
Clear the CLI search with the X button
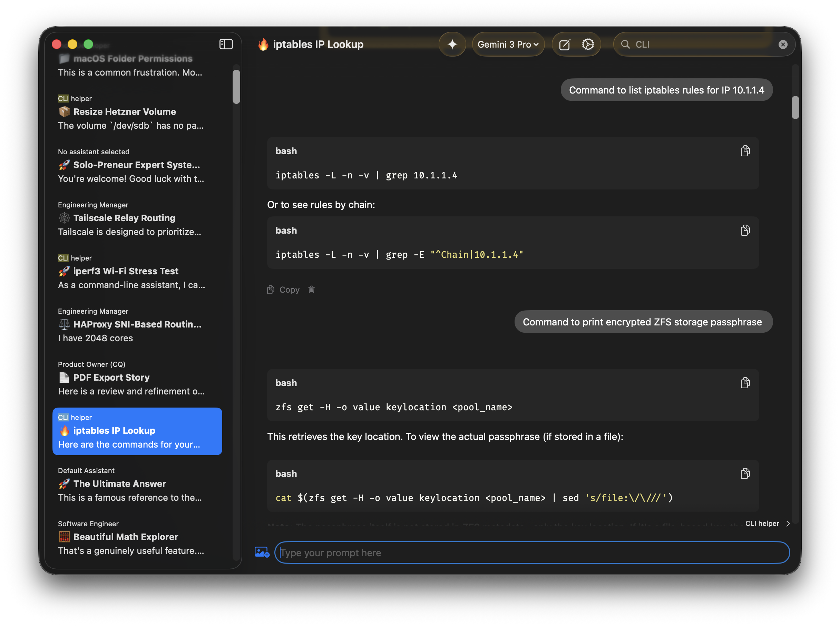click(x=783, y=44)
